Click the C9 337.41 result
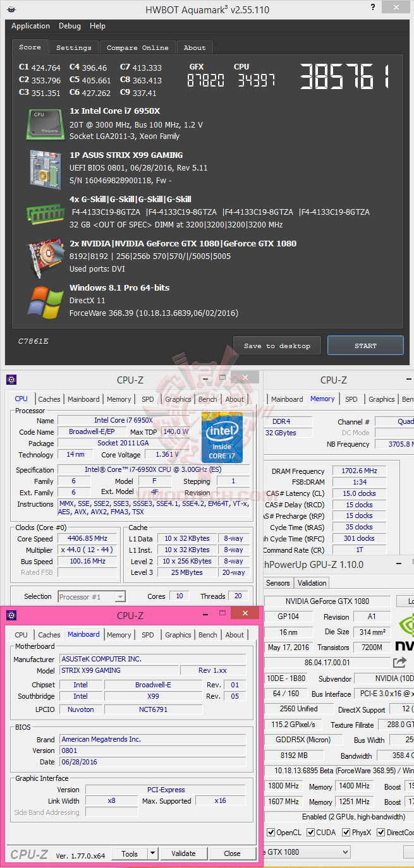This screenshot has height=868, width=414. [138, 93]
